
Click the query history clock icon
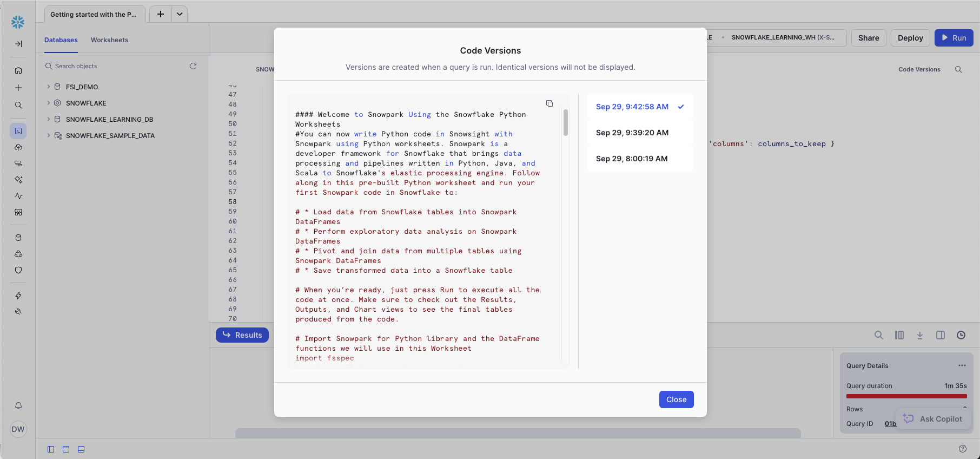coord(961,335)
